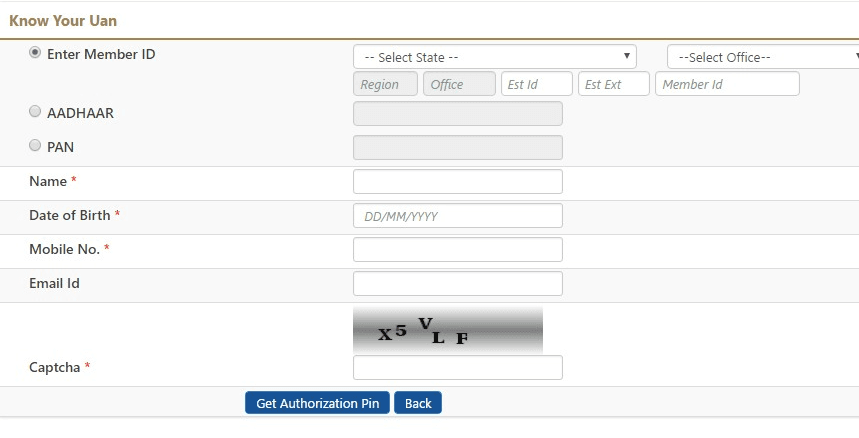Click the Email Id text box
This screenshot has height=438, width=859.
pos(458,283)
